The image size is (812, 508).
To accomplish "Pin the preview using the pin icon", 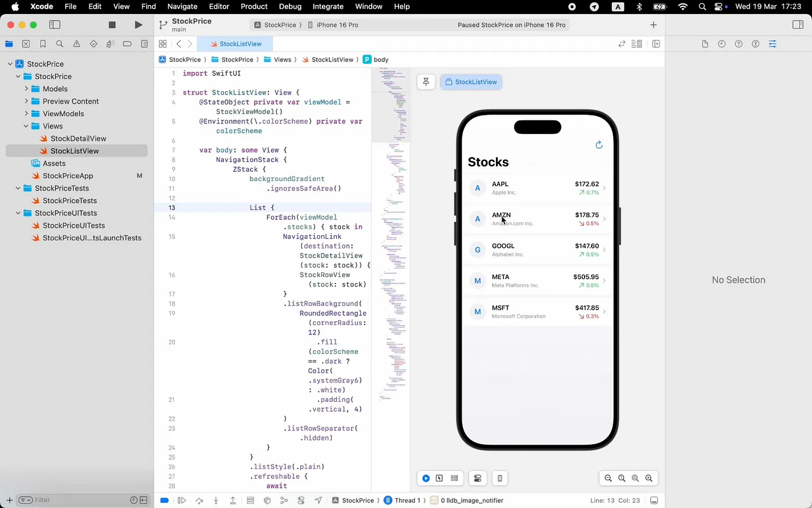I will point(426,82).
